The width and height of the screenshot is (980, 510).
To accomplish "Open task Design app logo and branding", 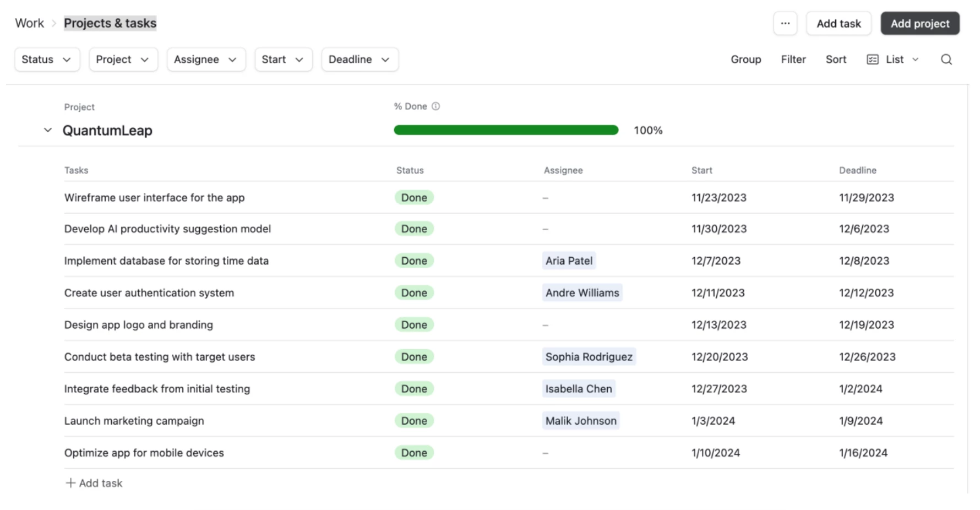I will [x=139, y=325].
